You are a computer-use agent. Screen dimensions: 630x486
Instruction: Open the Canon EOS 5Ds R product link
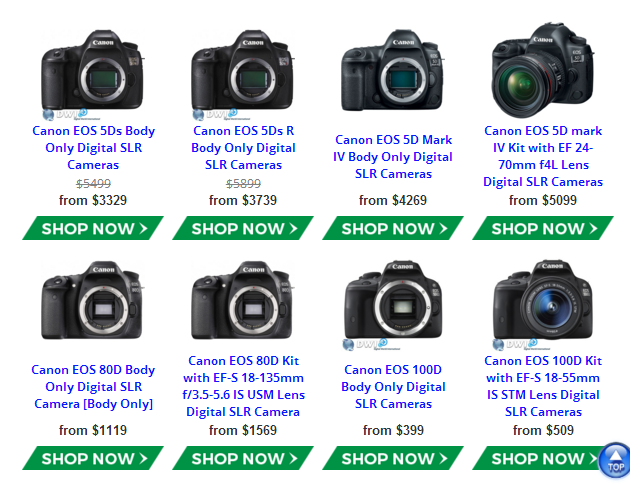point(243,148)
